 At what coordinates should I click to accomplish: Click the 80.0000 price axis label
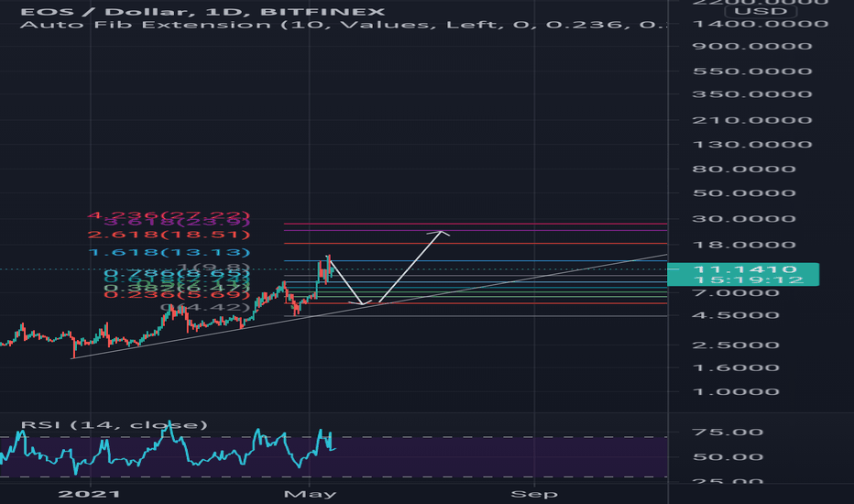tap(744, 170)
